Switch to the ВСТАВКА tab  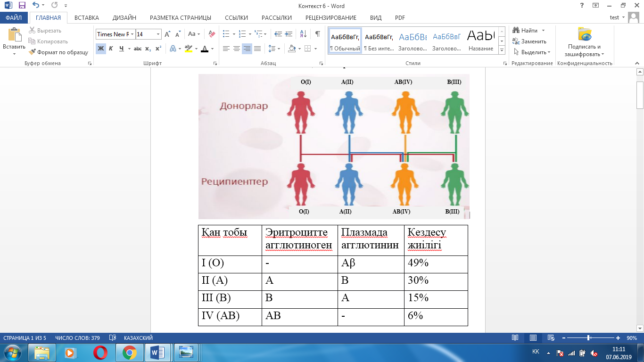(87, 18)
